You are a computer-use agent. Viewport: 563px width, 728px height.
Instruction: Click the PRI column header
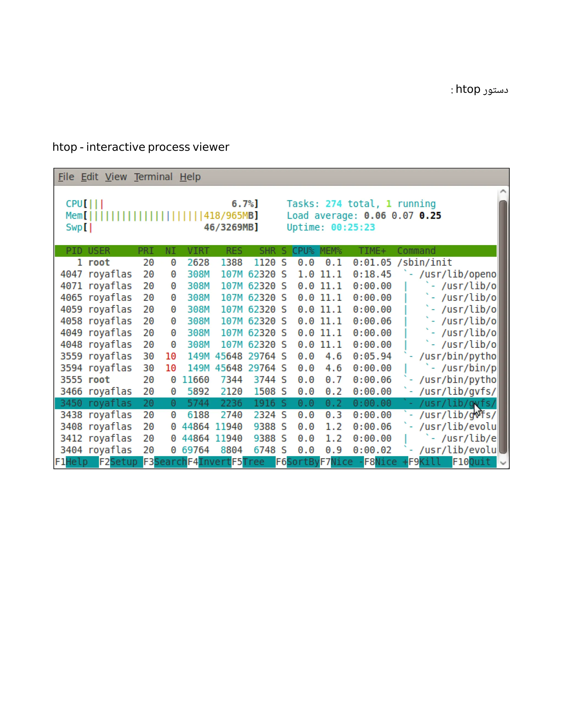pos(146,251)
